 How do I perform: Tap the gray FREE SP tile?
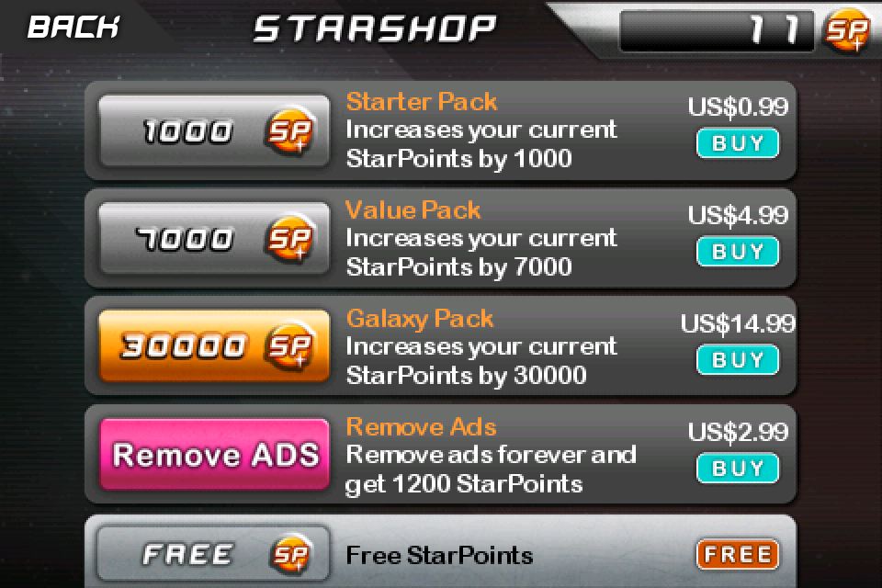[x=214, y=554]
